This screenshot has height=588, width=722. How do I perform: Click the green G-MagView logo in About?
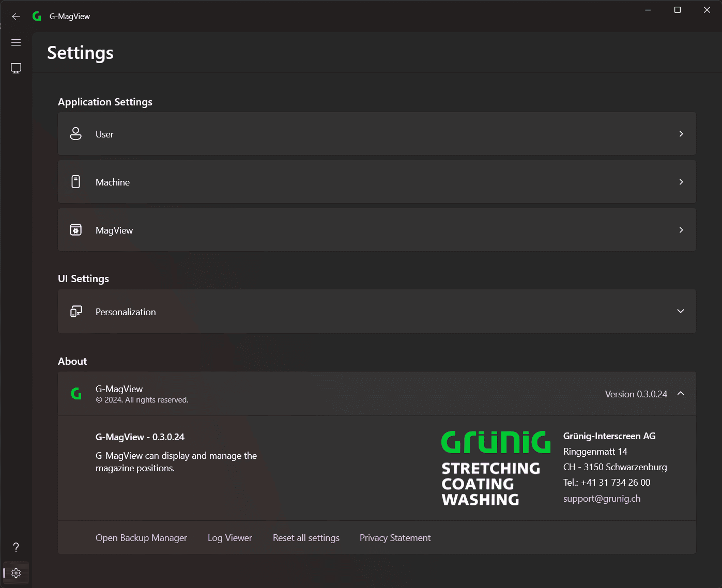click(x=76, y=394)
